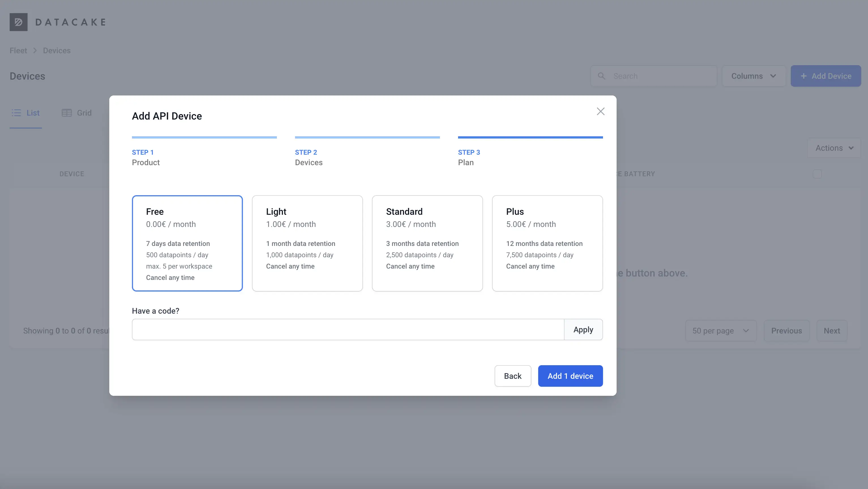Select the Plus plan card

[547, 243]
